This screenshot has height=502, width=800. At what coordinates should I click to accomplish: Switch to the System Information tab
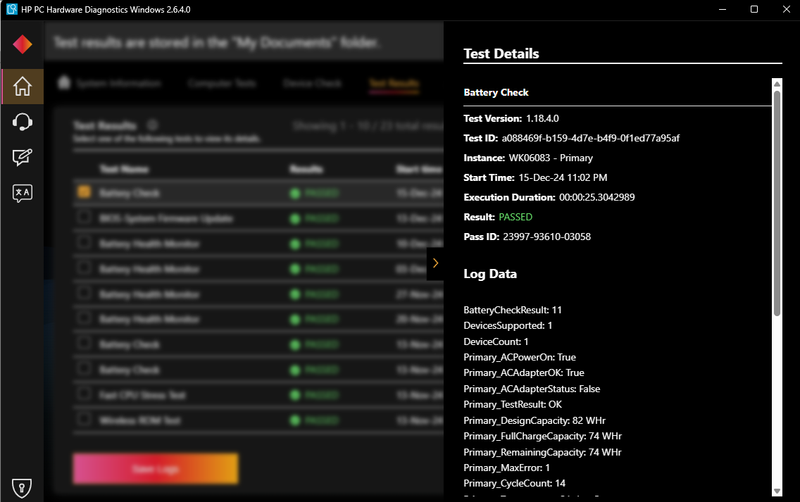(119, 83)
